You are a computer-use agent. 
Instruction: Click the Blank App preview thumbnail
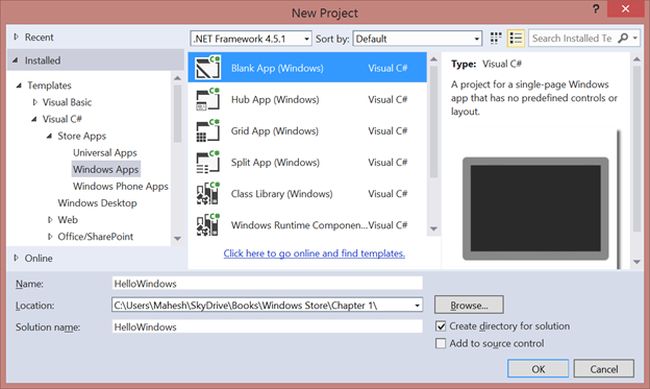pyautogui.click(x=535, y=209)
